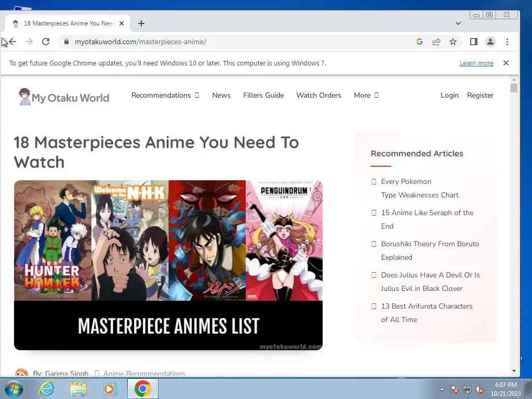This screenshot has height=399, width=532.
Task: Select the 18 Masterpieces Anime browser tab
Action: coord(68,23)
